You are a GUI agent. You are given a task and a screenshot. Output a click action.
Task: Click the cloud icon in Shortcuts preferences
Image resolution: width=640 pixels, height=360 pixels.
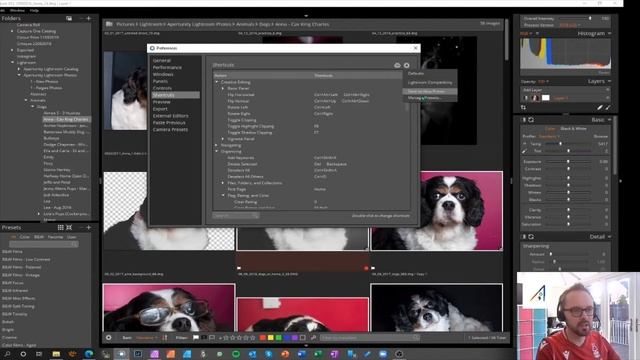point(397,65)
